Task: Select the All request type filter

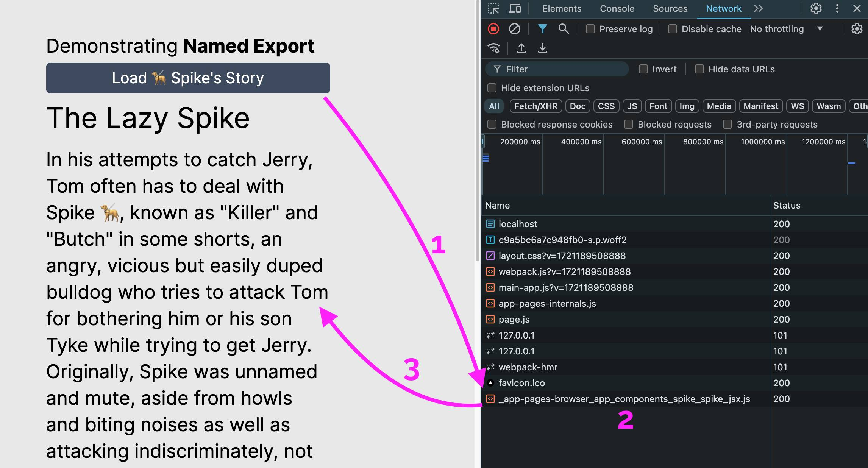Action: (494, 106)
